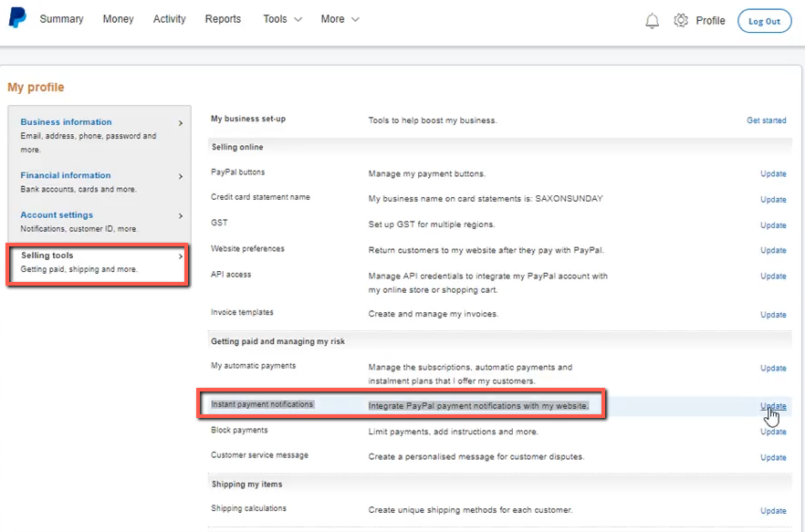Viewport: 805px width, 532px height.
Task: Open Account settings section
Action: (x=57, y=214)
